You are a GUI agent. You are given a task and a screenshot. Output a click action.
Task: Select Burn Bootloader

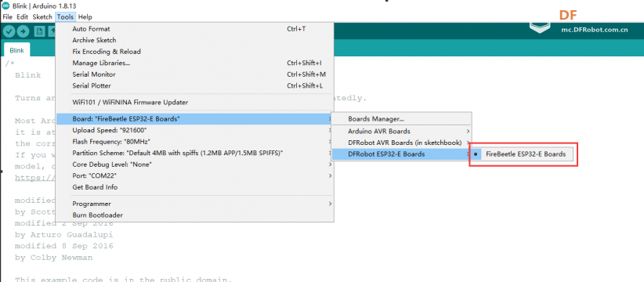194,215
